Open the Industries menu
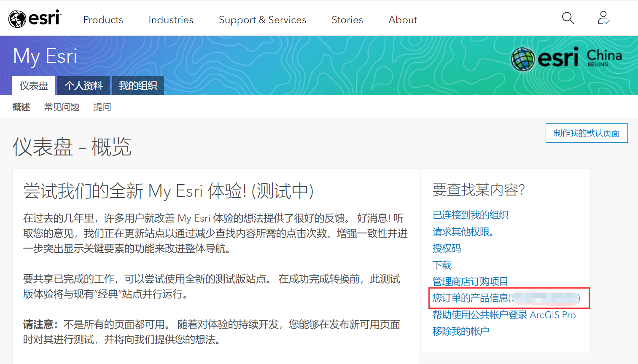 point(171,19)
